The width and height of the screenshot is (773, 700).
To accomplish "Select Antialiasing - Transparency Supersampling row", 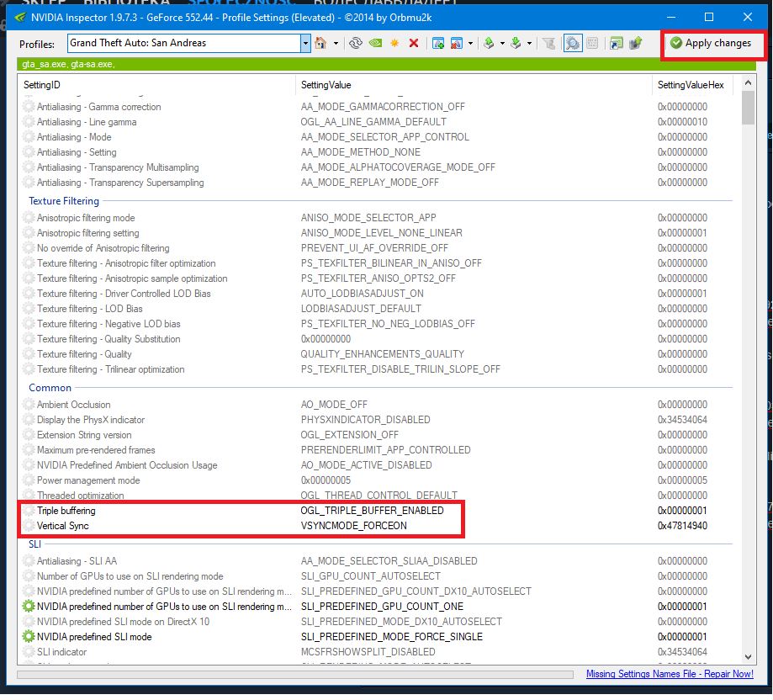I will pyautogui.click(x=377, y=183).
